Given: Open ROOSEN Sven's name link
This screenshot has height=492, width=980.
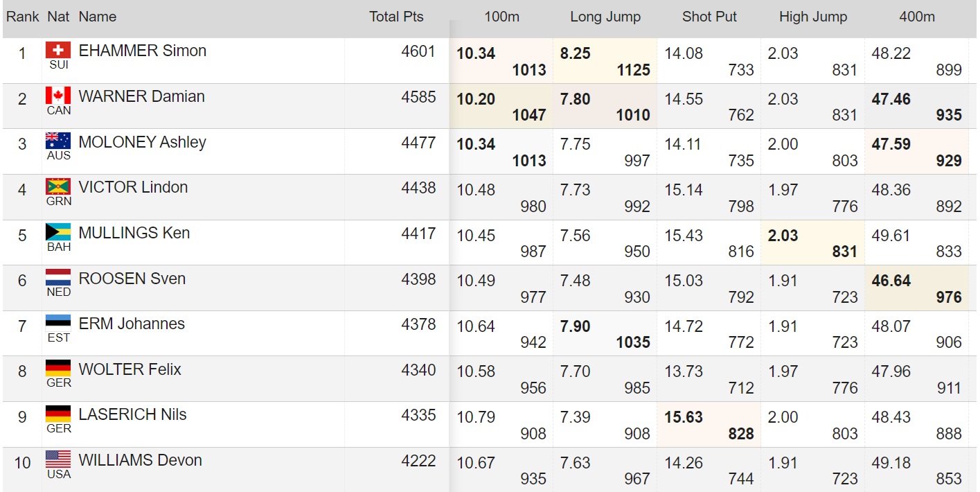Looking at the screenshot, I should pyautogui.click(x=132, y=279).
